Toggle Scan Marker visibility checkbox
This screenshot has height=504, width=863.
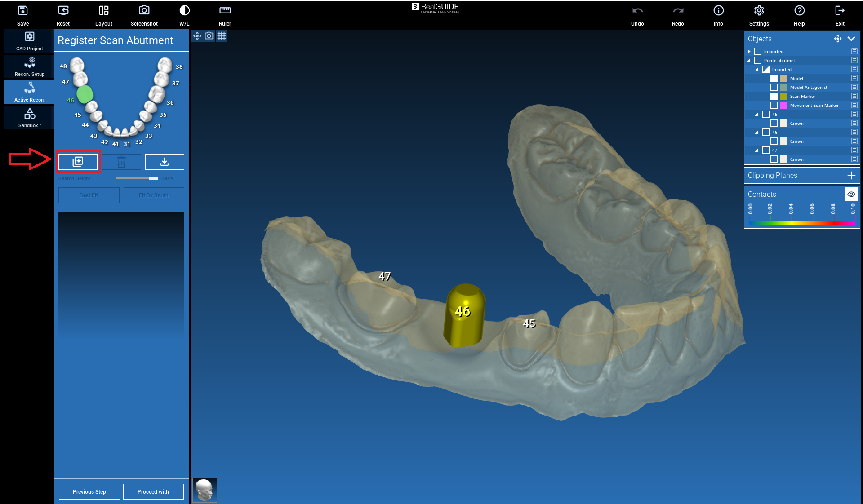pos(774,96)
